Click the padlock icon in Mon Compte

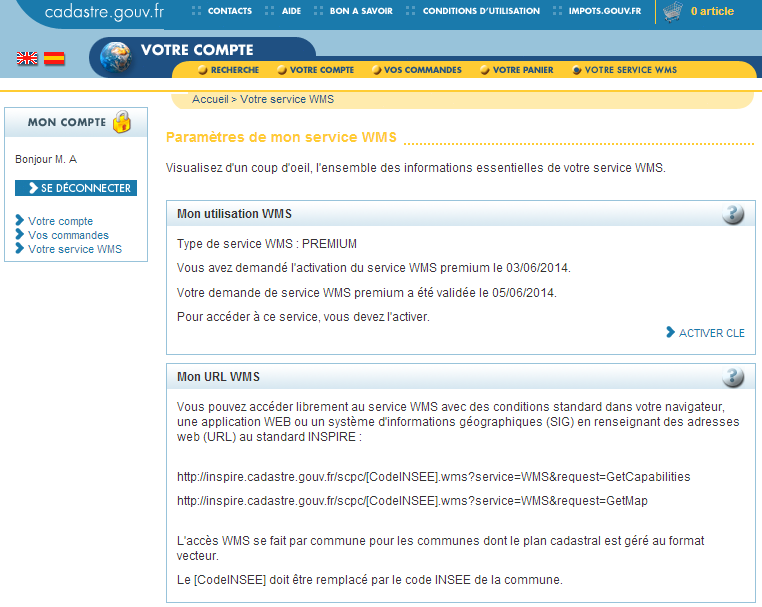coord(122,122)
